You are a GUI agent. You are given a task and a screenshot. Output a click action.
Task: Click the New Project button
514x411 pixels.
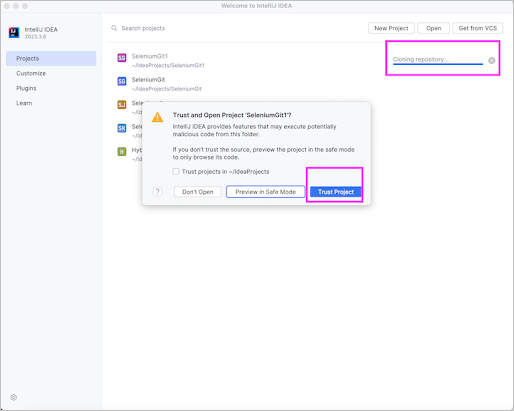(x=391, y=28)
